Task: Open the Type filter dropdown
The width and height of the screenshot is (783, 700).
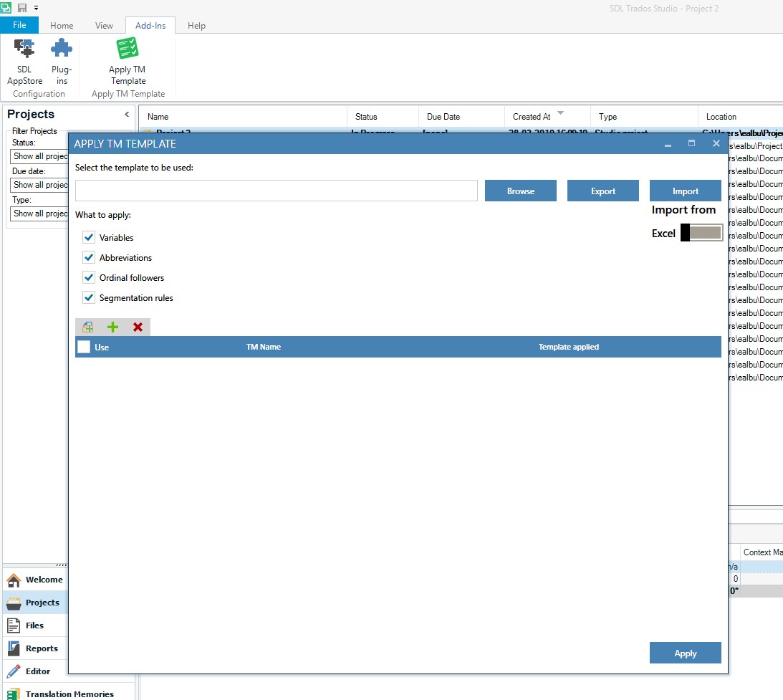Action: [39, 214]
